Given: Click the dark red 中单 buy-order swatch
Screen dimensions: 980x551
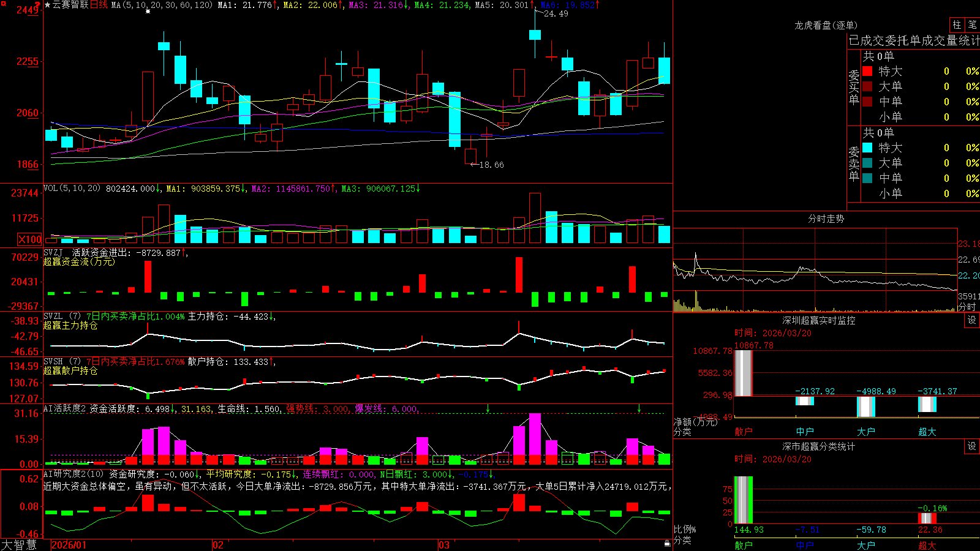Looking at the screenshot, I should 867,102.
